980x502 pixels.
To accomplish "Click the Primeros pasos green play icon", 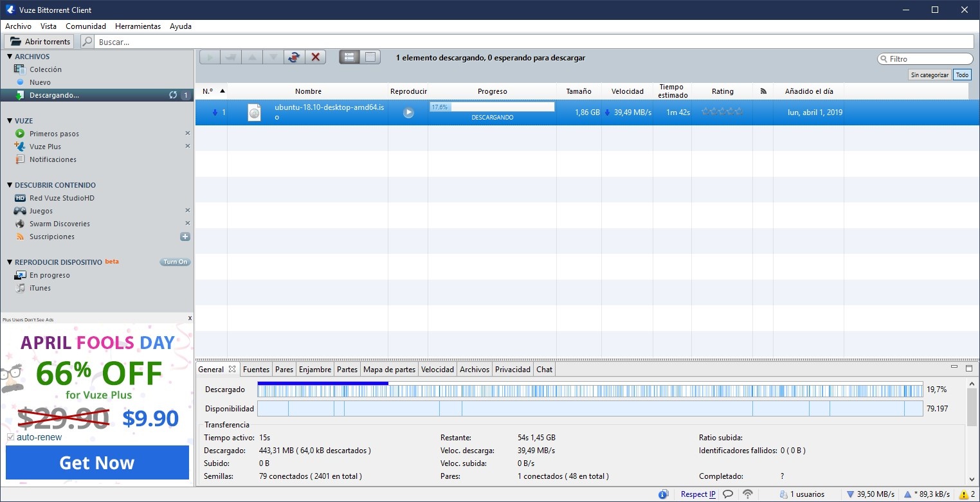I will pyautogui.click(x=20, y=134).
